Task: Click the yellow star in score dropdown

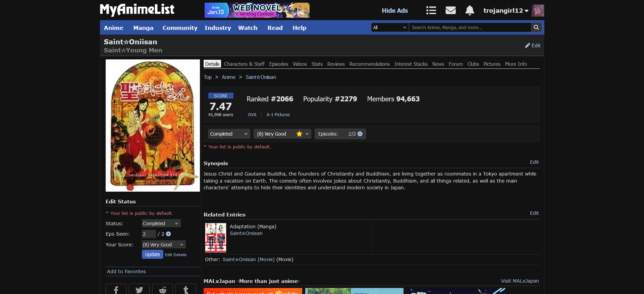Action: point(299,134)
